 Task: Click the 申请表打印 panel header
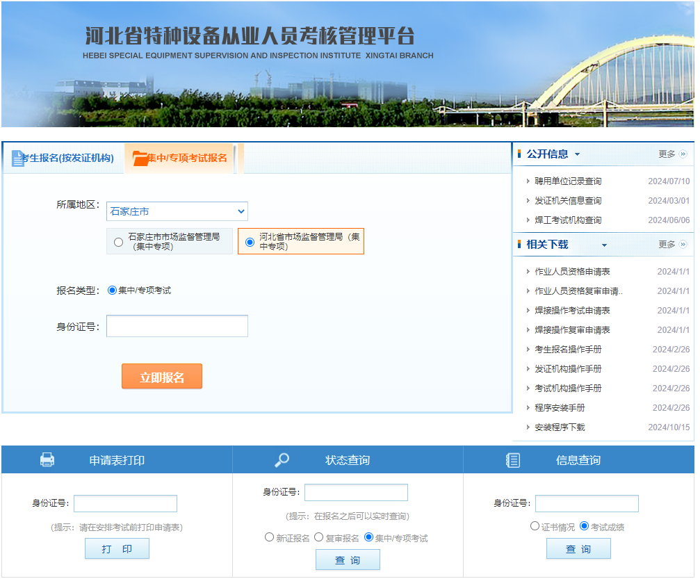pyautogui.click(x=117, y=460)
